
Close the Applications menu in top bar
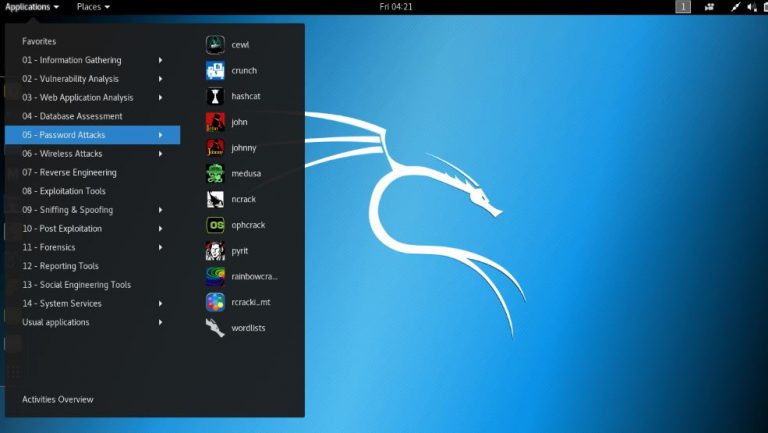coord(32,7)
